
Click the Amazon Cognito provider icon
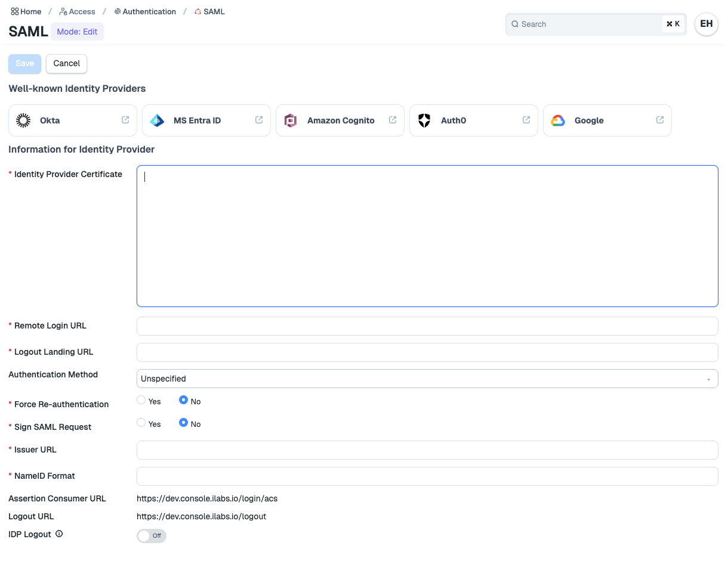(291, 120)
